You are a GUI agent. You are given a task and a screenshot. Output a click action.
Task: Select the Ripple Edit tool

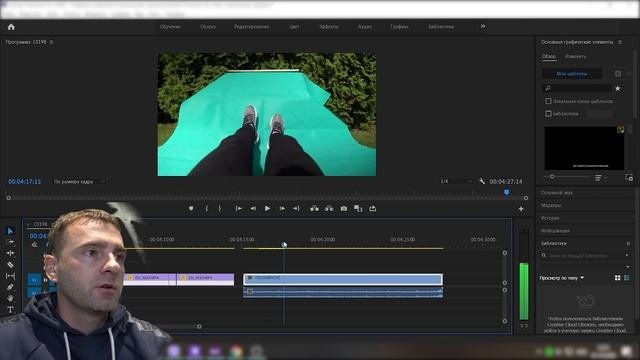[x=10, y=253]
